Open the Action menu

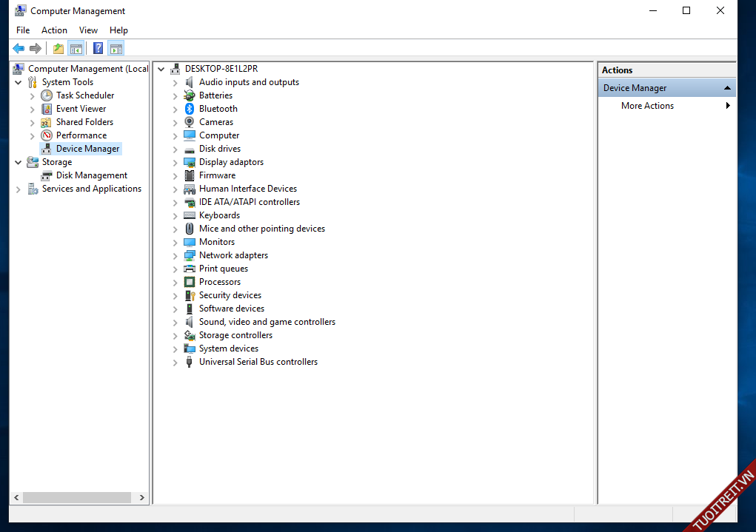click(54, 30)
